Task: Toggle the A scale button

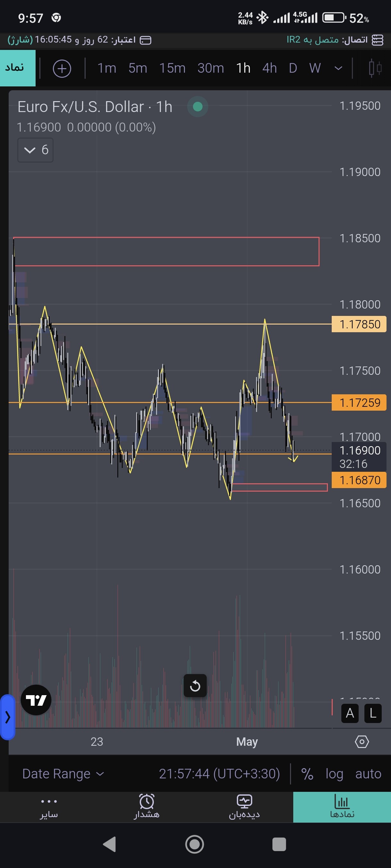Action: click(350, 713)
